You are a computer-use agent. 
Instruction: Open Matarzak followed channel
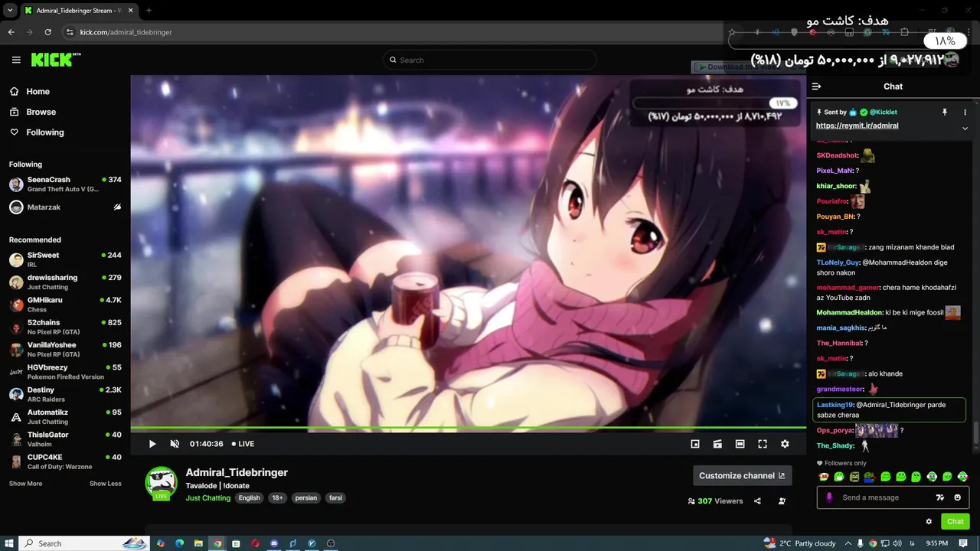(65, 207)
